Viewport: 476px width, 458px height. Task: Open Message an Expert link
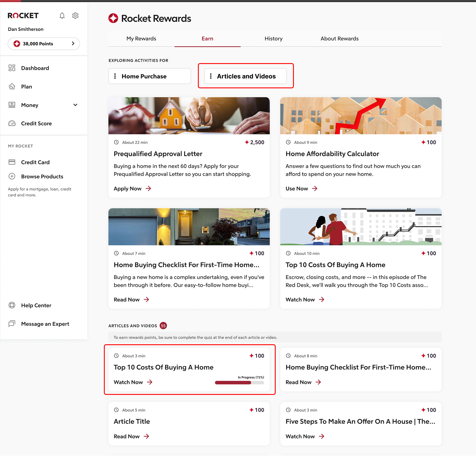pos(45,324)
